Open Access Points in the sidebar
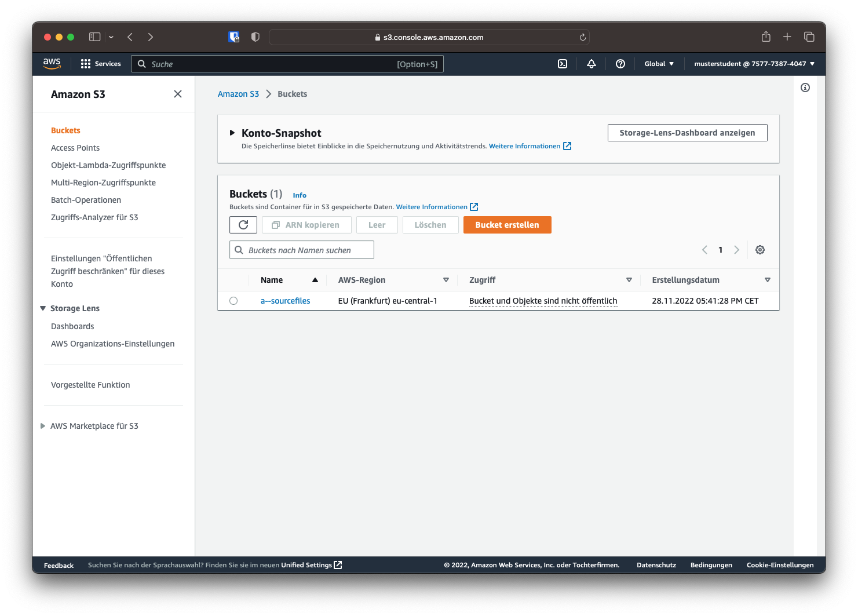 point(75,148)
